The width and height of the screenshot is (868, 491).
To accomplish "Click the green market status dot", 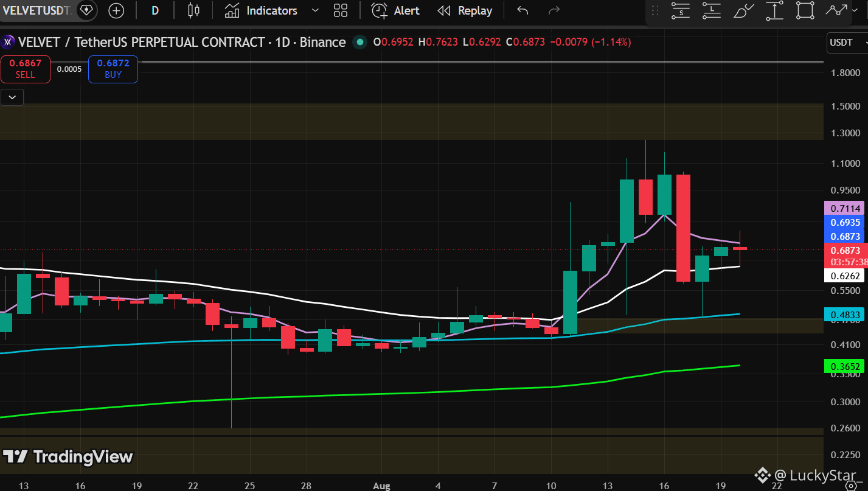I will click(x=360, y=42).
